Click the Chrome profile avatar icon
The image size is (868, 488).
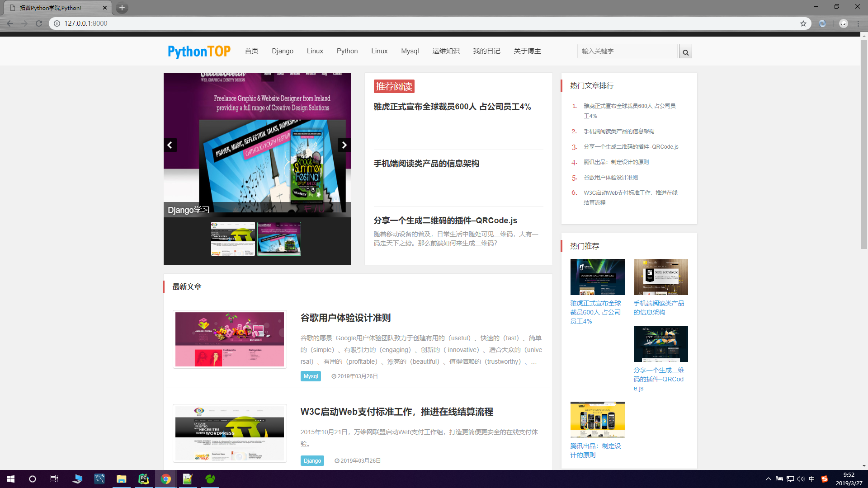point(844,23)
